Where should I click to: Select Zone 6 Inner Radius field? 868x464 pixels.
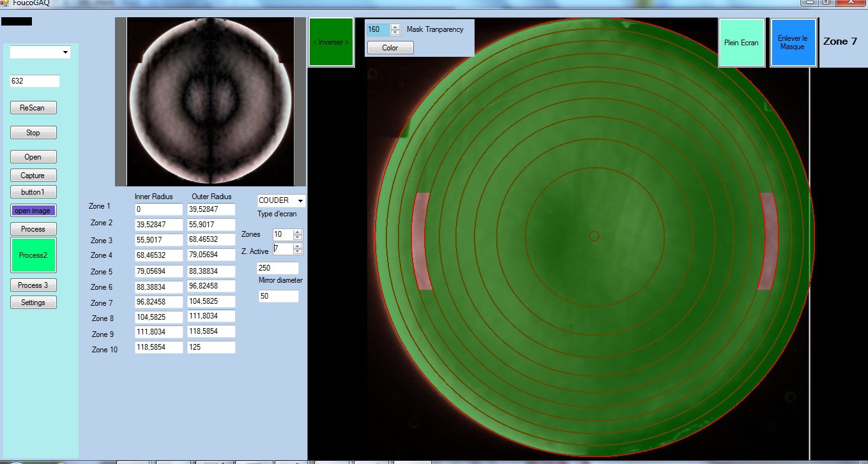(159, 287)
